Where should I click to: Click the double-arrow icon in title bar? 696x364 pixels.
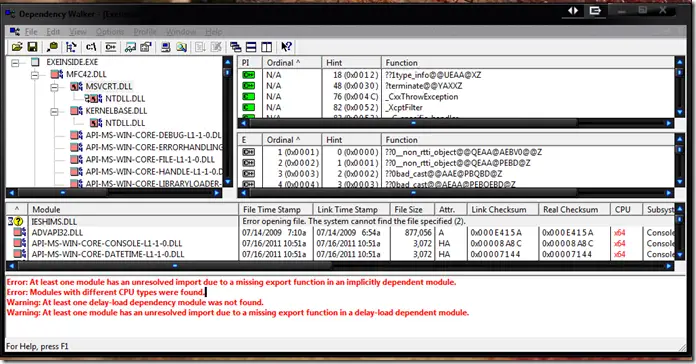573,11
